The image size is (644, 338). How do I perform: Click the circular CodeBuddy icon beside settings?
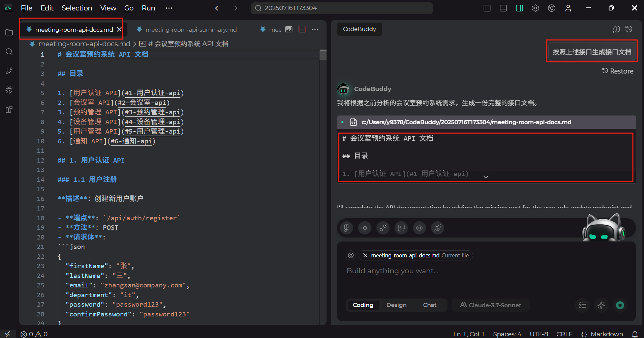[552, 8]
